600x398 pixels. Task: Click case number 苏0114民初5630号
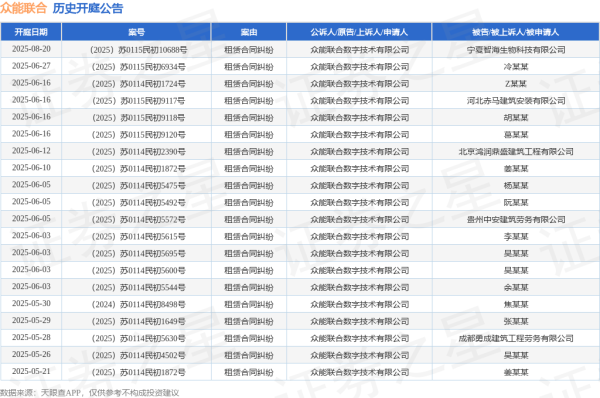click(139, 338)
